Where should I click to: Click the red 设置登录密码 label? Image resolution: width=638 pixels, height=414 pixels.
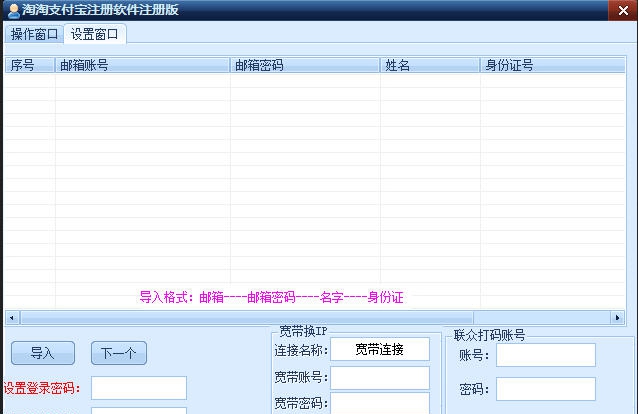(x=42, y=388)
